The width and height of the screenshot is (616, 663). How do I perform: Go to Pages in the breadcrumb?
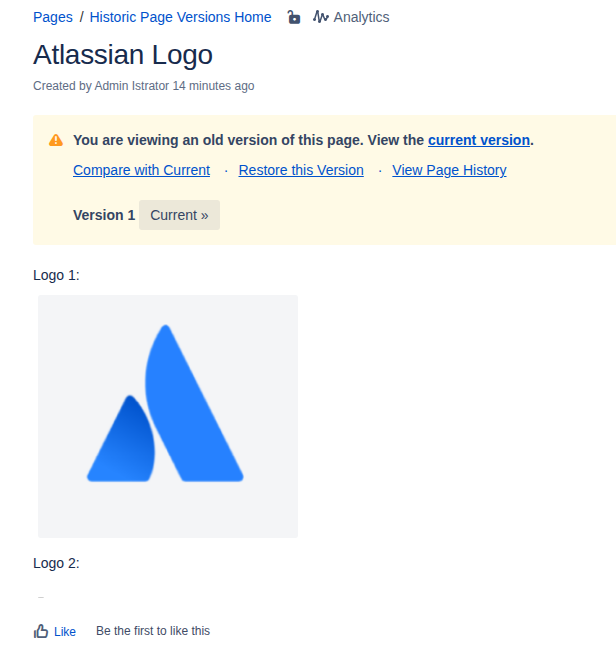(x=52, y=17)
